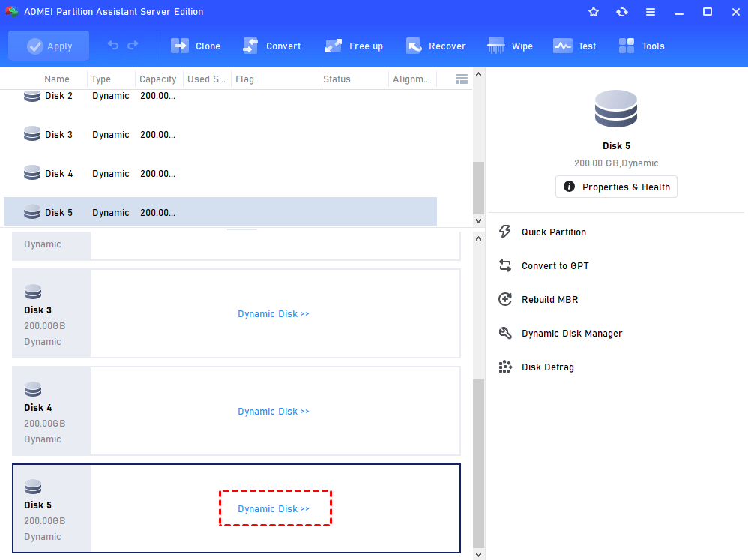Image resolution: width=748 pixels, height=560 pixels.
Task: Undo the last operation
Action: pos(113,45)
